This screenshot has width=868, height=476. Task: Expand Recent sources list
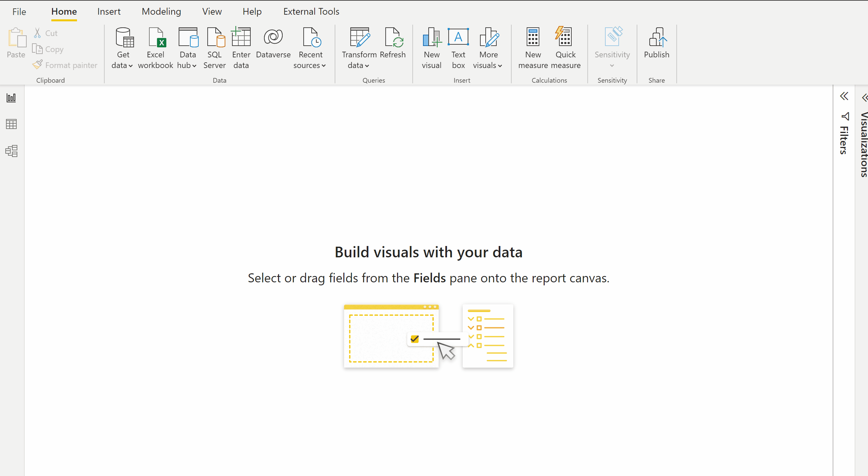click(x=310, y=48)
